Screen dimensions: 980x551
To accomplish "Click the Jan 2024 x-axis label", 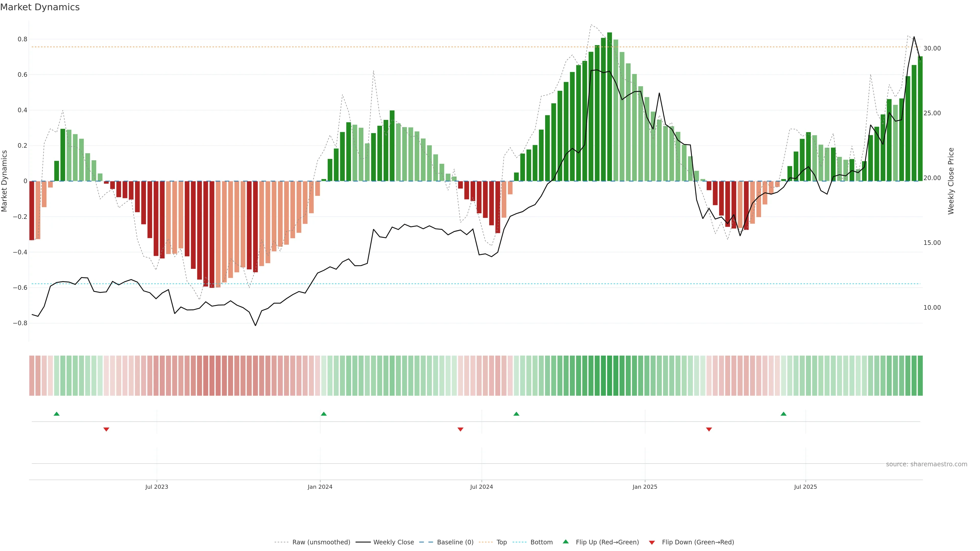I will point(320,487).
